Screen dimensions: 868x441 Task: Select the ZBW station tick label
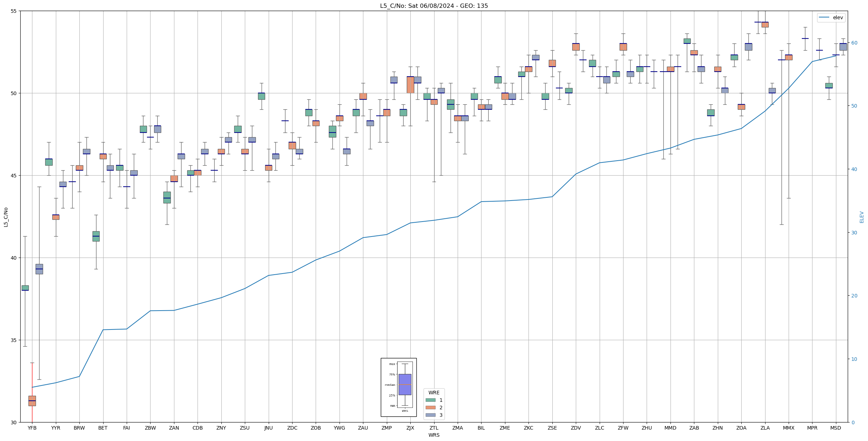pyautogui.click(x=150, y=428)
